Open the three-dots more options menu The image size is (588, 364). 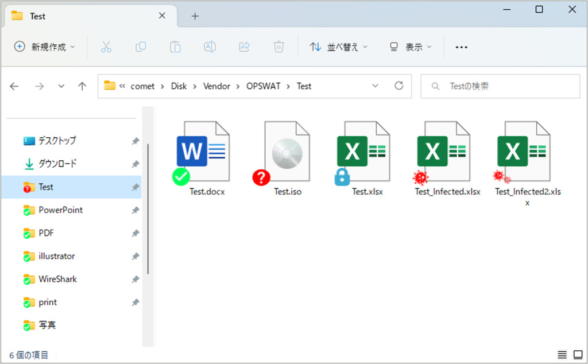[461, 47]
